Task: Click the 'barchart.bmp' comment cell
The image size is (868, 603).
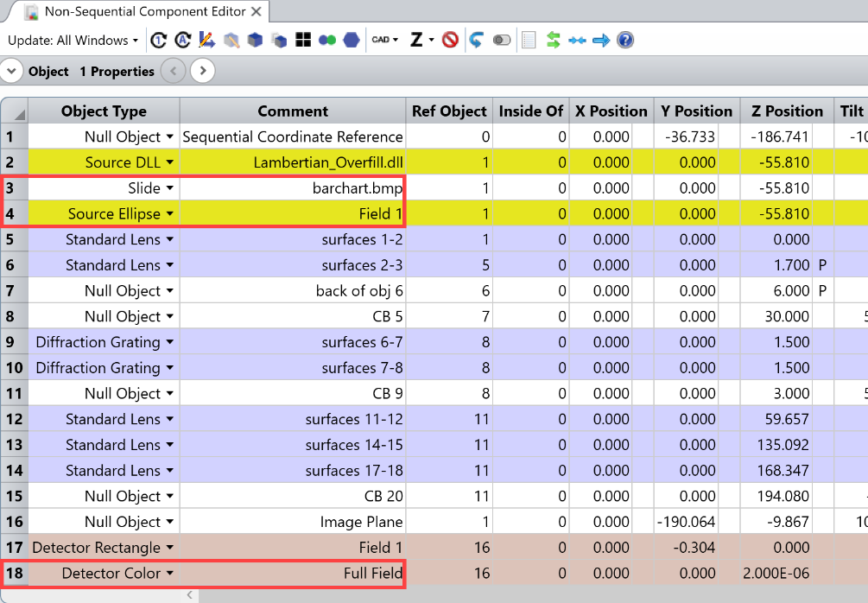Action: coord(293,188)
